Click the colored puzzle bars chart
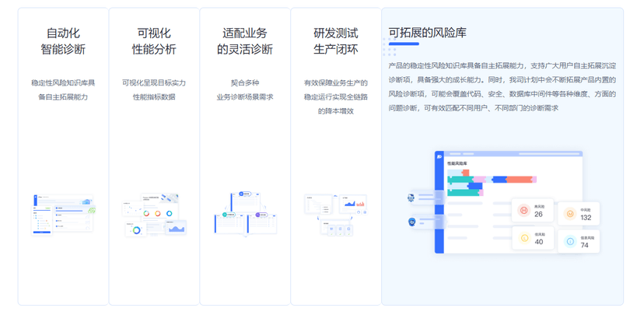This screenshot has height=315, width=644. point(492,183)
